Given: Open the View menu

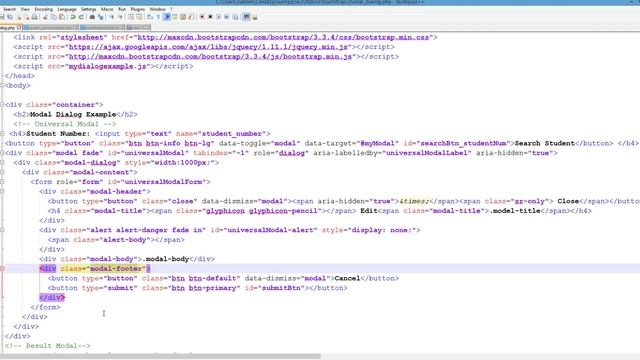Looking at the screenshot, I should (25, 9).
